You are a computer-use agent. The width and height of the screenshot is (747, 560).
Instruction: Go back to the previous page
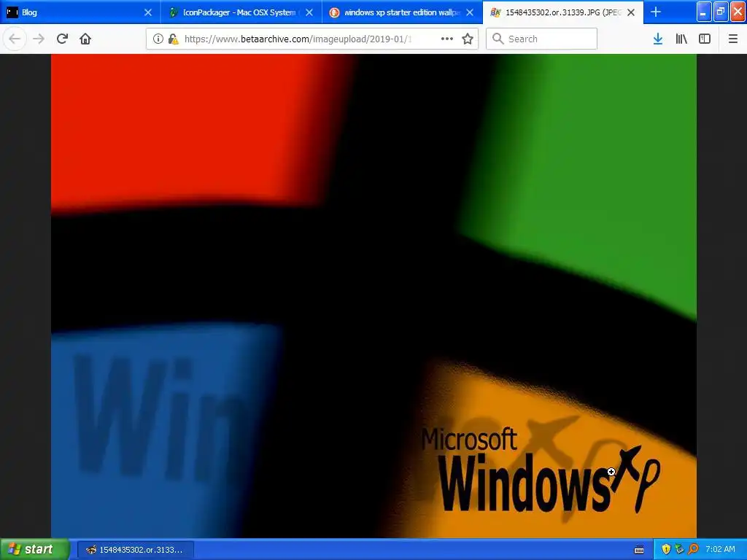coord(15,39)
